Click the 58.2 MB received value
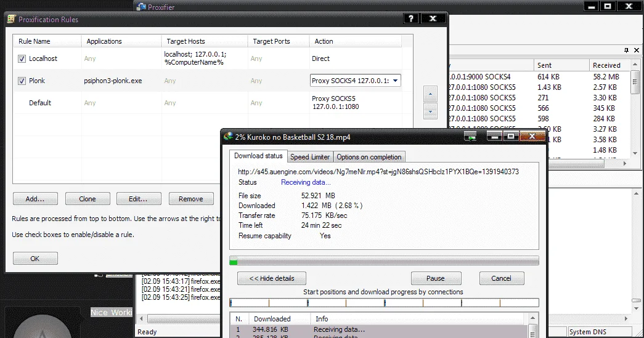 coord(606,77)
